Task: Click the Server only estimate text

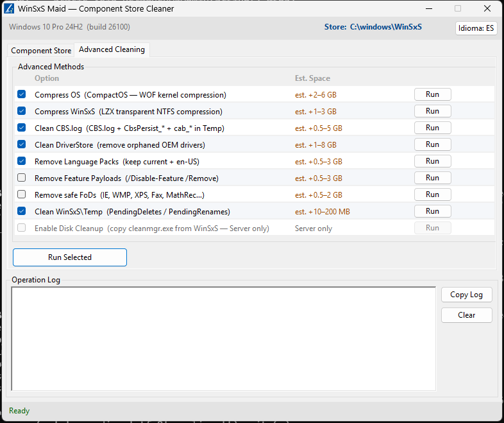Action: (314, 229)
